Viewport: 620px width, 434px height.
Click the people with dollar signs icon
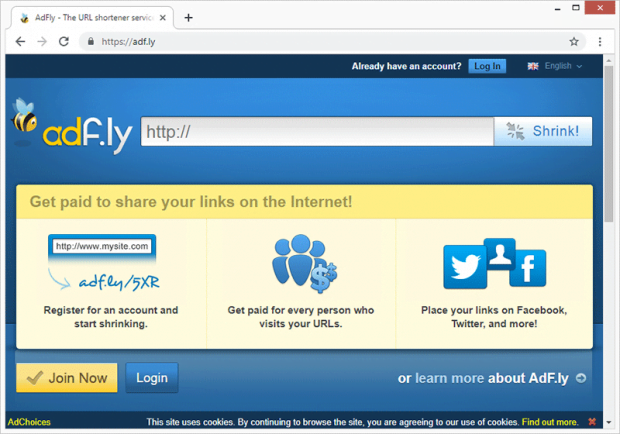[304, 263]
